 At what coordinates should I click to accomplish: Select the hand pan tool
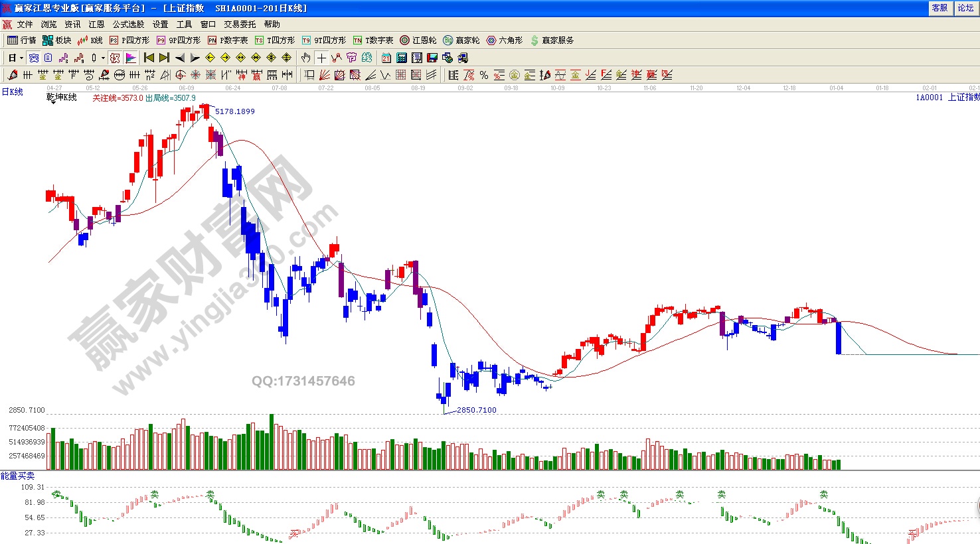point(305,58)
